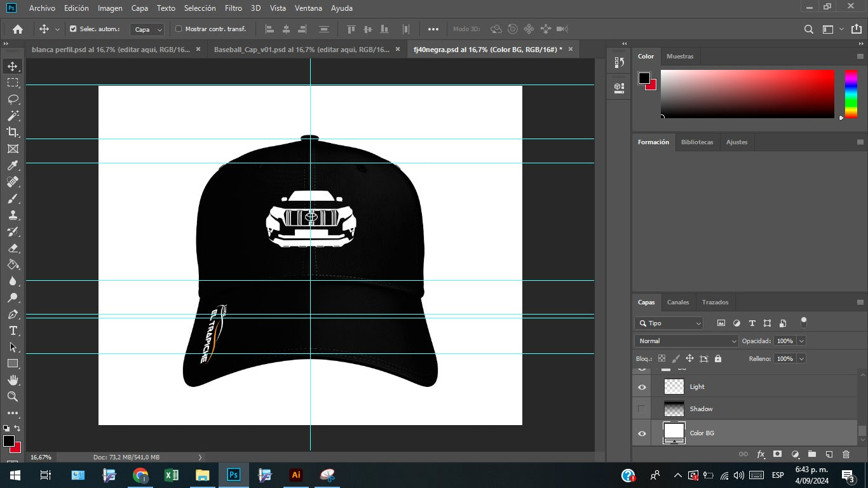This screenshot has height=488, width=868.
Task: Select the Pen tool
Action: click(13, 314)
